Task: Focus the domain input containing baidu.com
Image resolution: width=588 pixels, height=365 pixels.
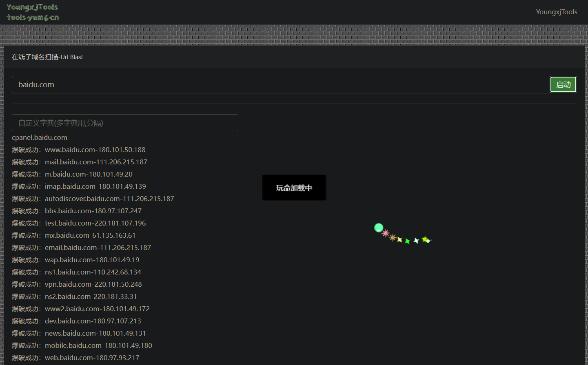Action: pyautogui.click(x=281, y=85)
